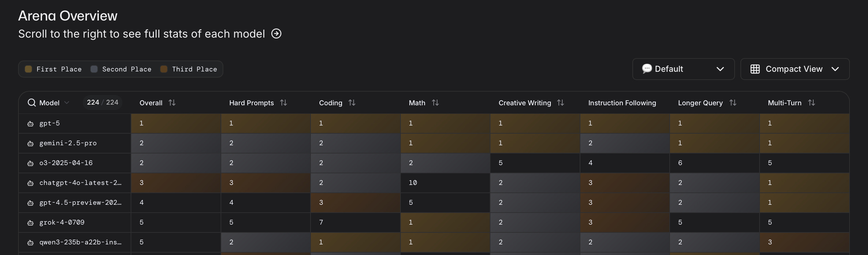This screenshot has width=868, height=255.
Task: Sort by the Multi-Turn column arrows
Action: 812,103
